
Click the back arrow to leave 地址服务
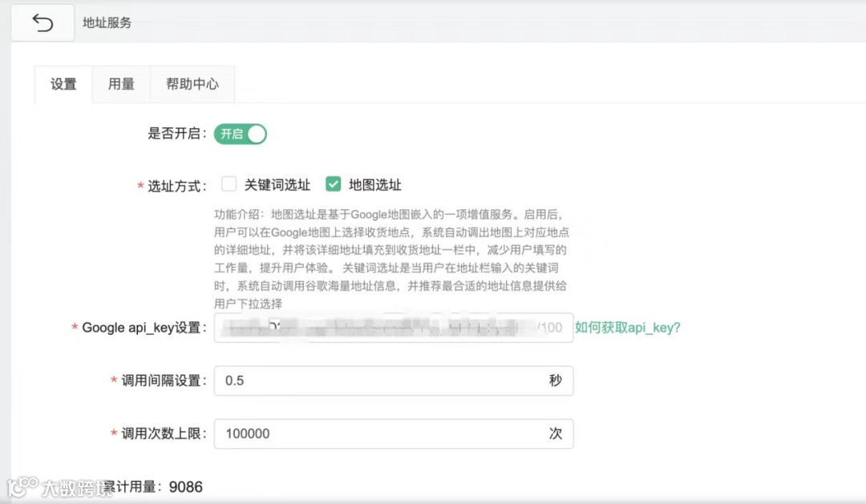click(x=42, y=22)
